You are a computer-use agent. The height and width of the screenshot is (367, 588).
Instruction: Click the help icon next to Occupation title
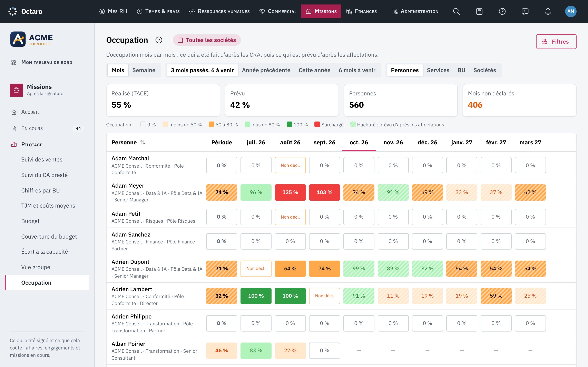[159, 40]
